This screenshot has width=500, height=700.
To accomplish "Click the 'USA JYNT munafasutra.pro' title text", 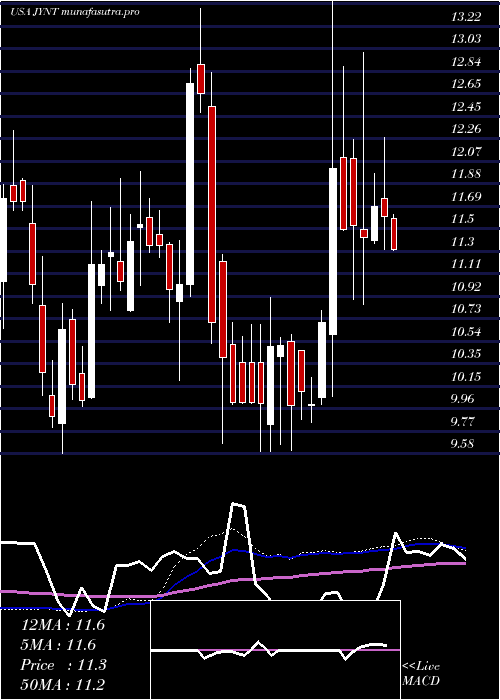I will tap(75, 12).
